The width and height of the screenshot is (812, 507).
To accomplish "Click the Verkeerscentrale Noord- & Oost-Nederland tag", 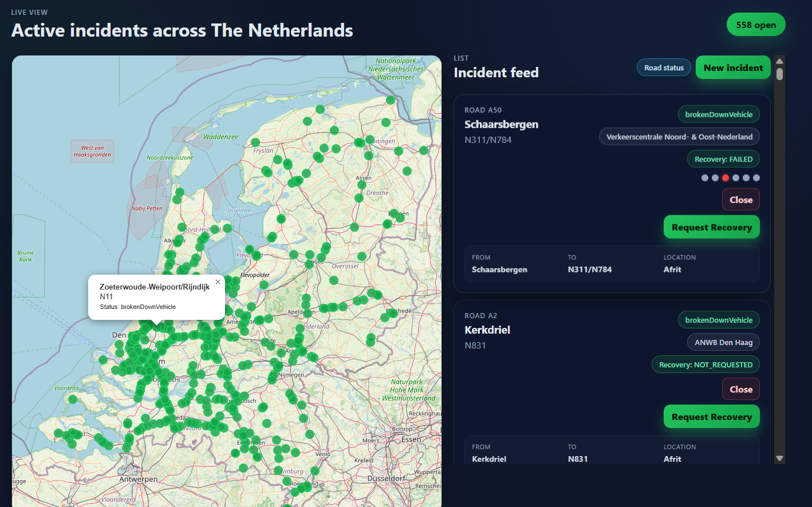I will pyautogui.click(x=679, y=137).
